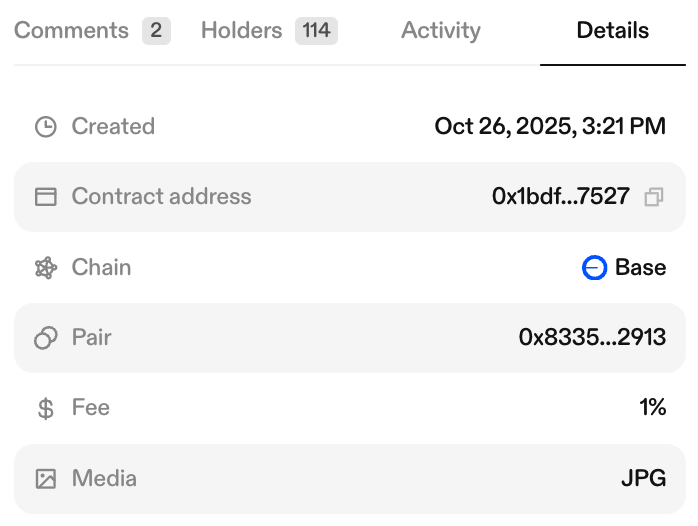The width and height of the screenshot is (698, 526).
Task: Click the Base chain name
Action: (x=640, y=268)
